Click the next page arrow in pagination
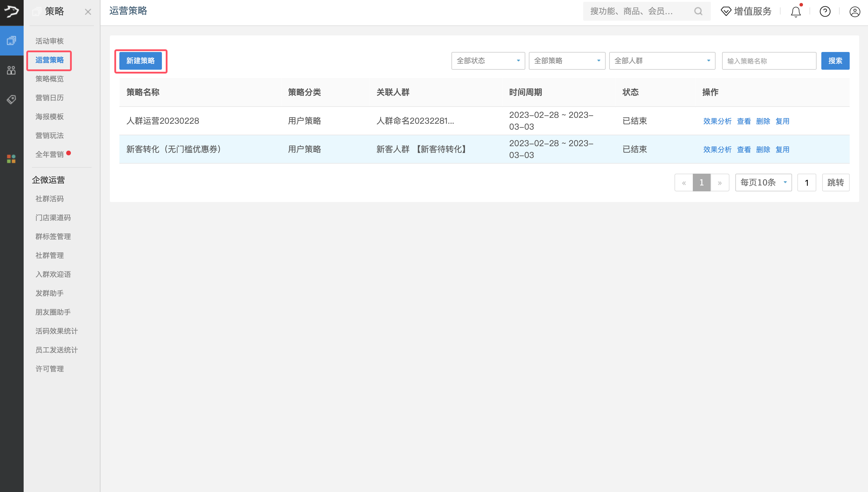The width and height of the screenshot is (868, 492). 720,182
